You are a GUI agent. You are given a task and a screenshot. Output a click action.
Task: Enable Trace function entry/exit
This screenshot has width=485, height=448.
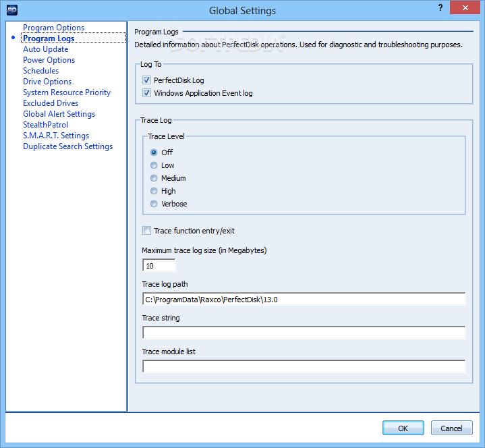(x=146, y=231)
